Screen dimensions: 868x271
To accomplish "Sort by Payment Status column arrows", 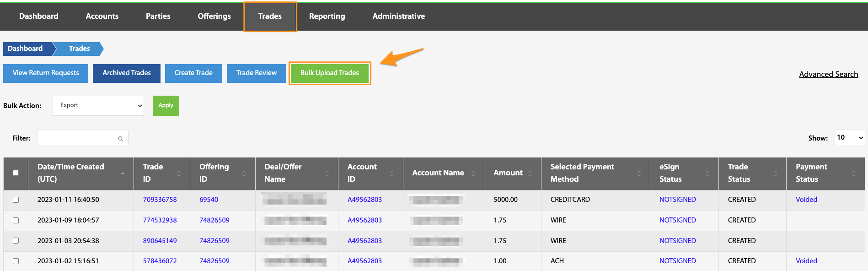I will [854, 173].
